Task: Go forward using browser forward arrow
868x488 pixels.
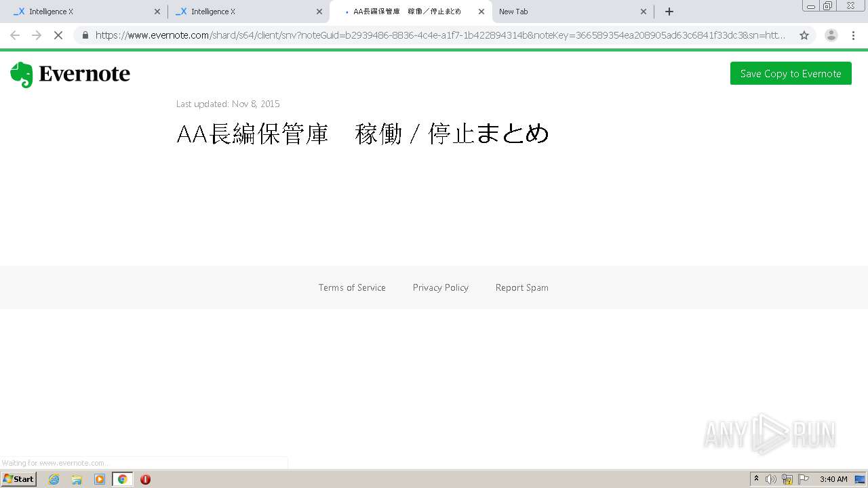Action: pos(37,35)
